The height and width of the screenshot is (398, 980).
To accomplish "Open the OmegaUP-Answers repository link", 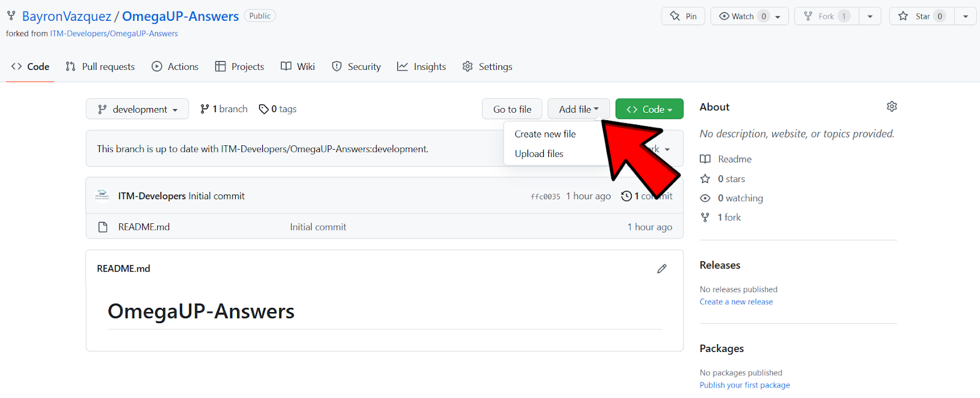I will point(181,16).
